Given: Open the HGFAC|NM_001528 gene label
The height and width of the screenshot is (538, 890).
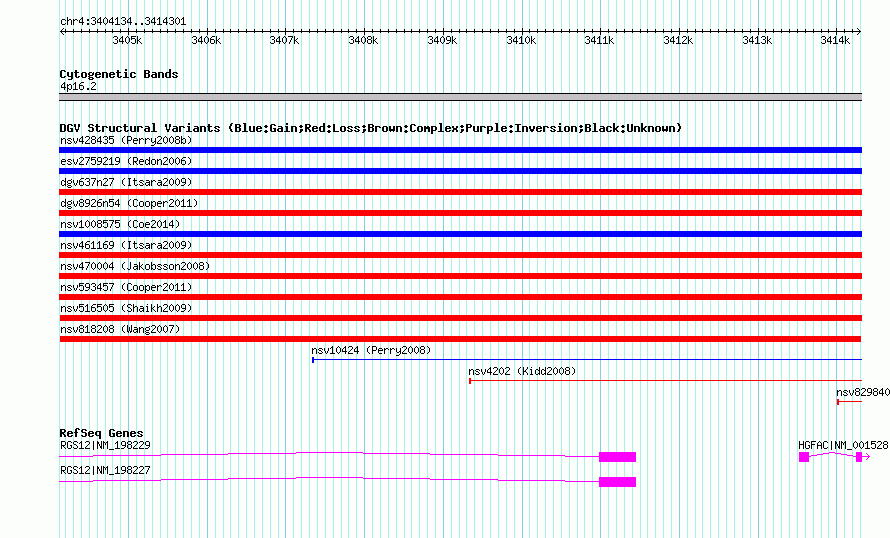Looking at the screenshot, I should click(x=842, y=445).
